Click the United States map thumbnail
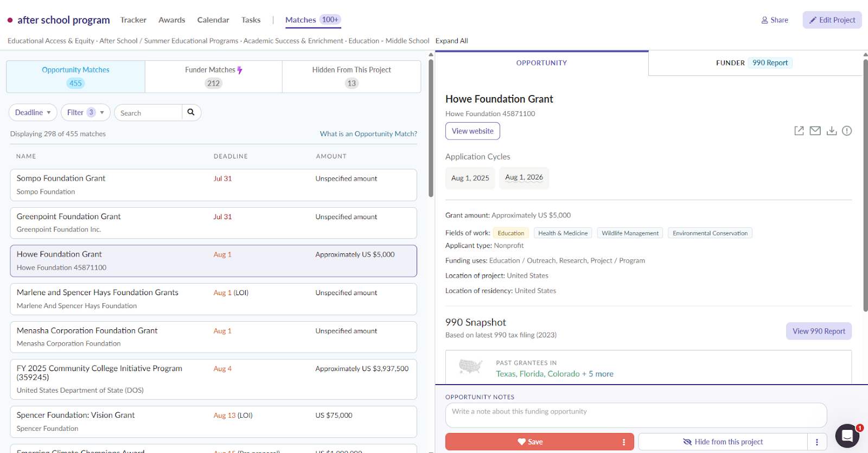868x453 pixels. click(x=470, y=367)
